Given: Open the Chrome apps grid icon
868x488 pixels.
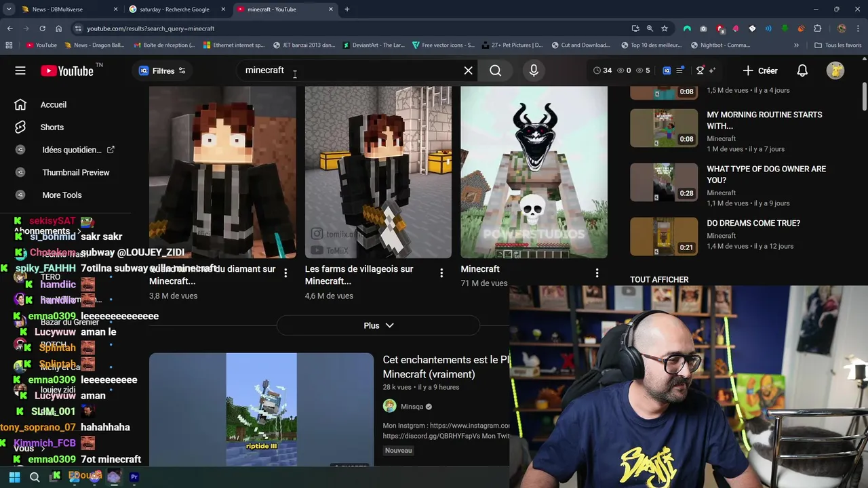Looking at the screenshot, I should tap(9, 45).
